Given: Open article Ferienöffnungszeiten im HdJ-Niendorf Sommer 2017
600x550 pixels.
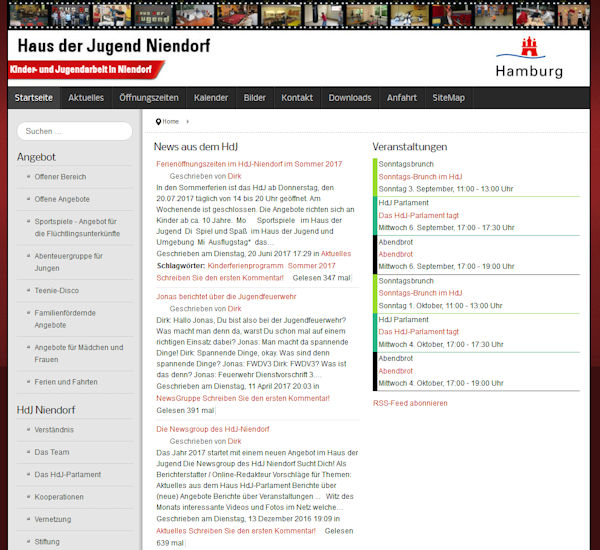Looking at the screenshot, I should [249, 164].
